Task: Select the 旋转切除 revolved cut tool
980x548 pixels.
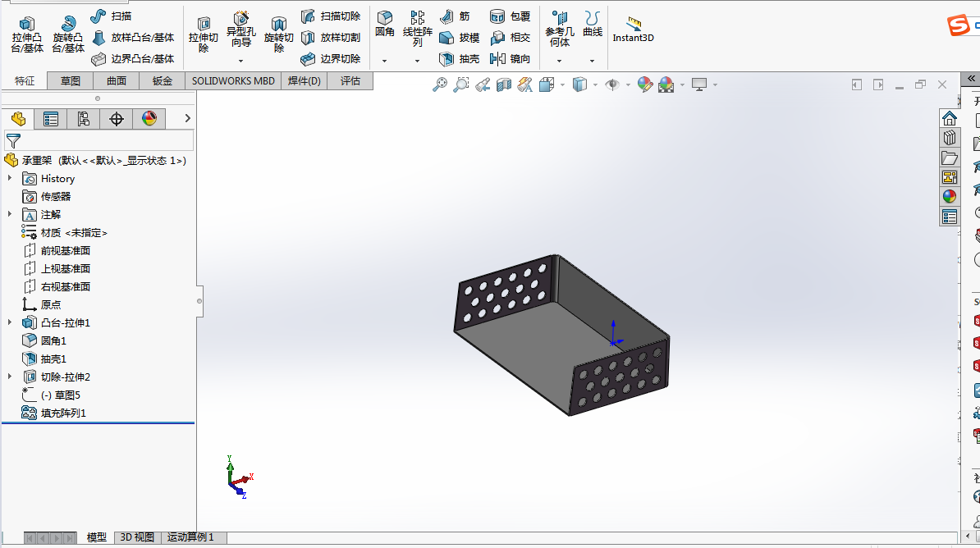Action: (279, 35)
